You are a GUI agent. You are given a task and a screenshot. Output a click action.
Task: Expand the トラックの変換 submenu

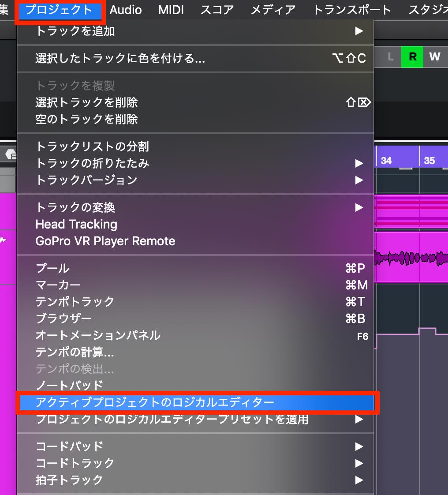(x=195, y=207)
